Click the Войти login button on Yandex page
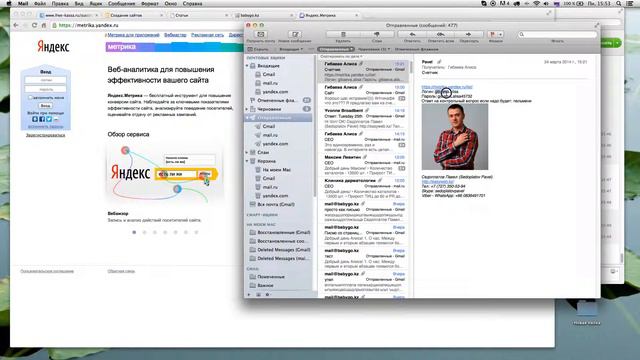The width and height of the screenshot is (640, 360). 45,106
